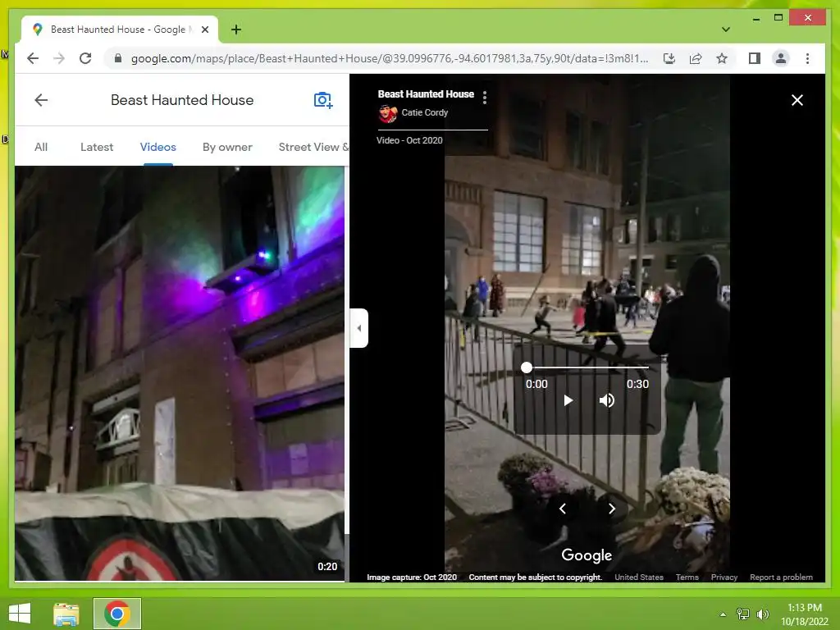Go to the next photo arrow
This screenshot has height=630, width=840.
point(612,509)
